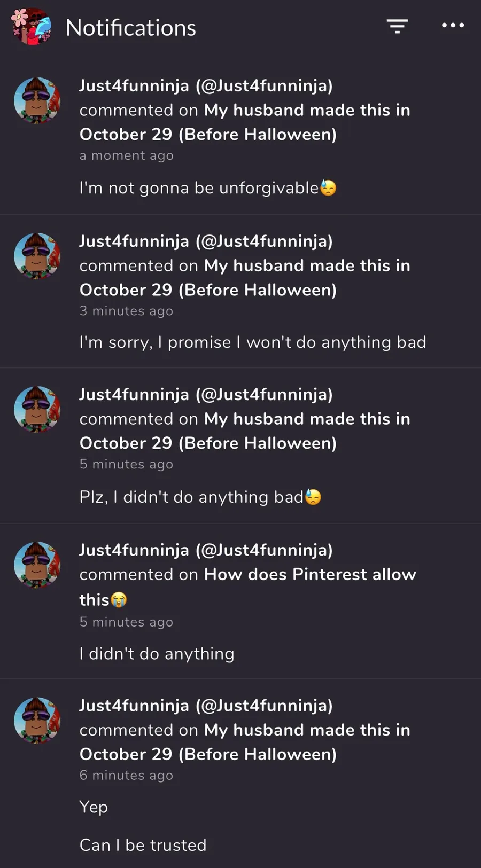
Task: Open comment "I didn't do anything"
Action: pyautogui.click(x=157, y=654)
